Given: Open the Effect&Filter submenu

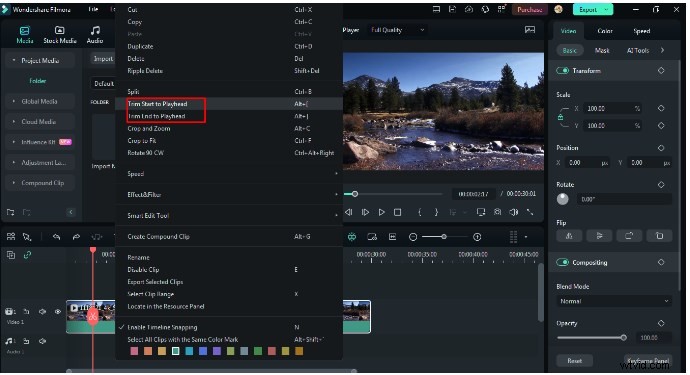Looking at the screenshot, I should click(x=229, y=194).
